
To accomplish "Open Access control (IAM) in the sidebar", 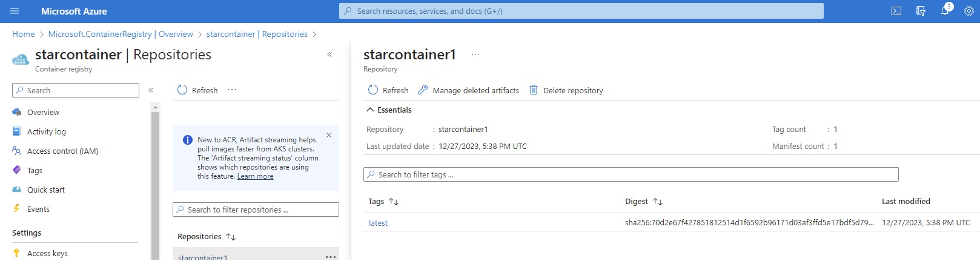I will click(62, 151).
